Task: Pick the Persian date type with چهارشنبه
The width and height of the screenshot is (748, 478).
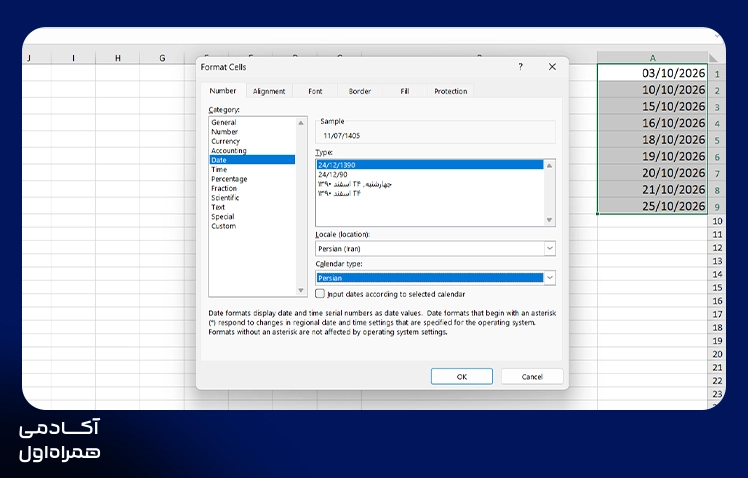Action: point(429,184)
